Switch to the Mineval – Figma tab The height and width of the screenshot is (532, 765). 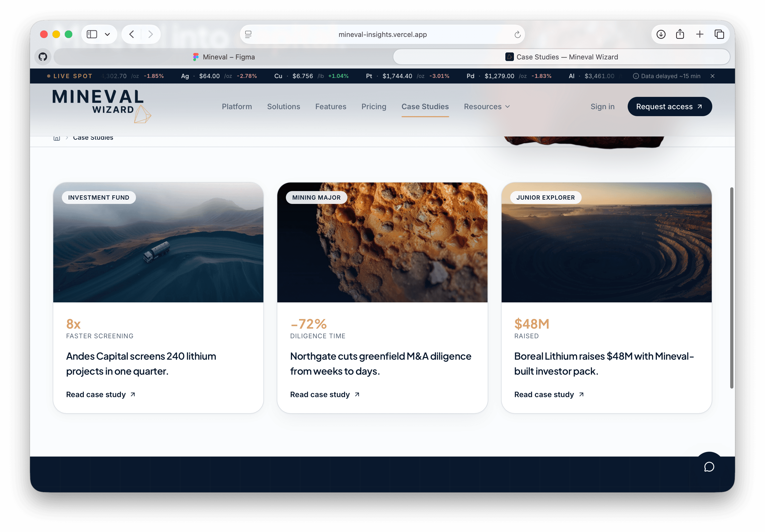pos(224,57)
